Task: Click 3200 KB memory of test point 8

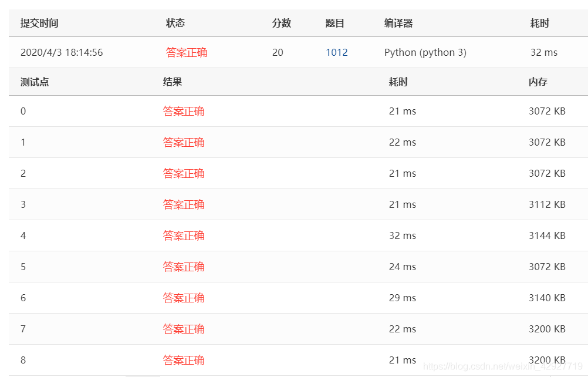Action: [x=547, y=360]
